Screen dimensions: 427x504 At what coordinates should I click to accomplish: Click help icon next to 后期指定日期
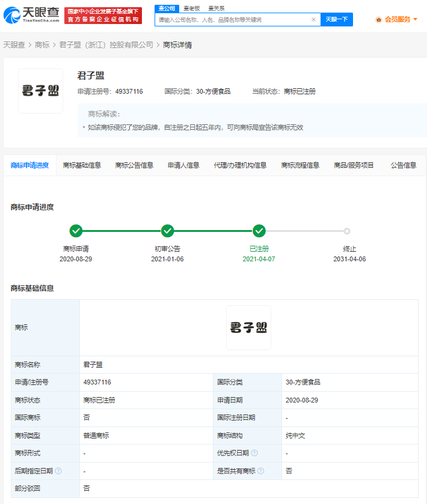coord(58,471)
